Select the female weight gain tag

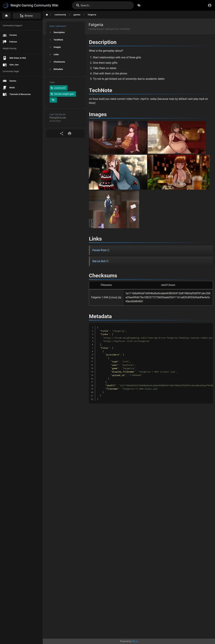63,94
